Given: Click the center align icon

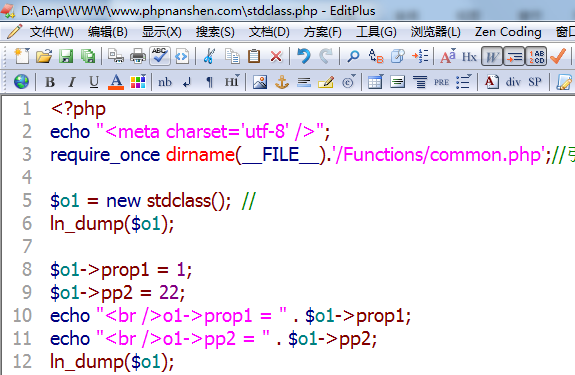Looking at the screenshot, I should point(420,82).
